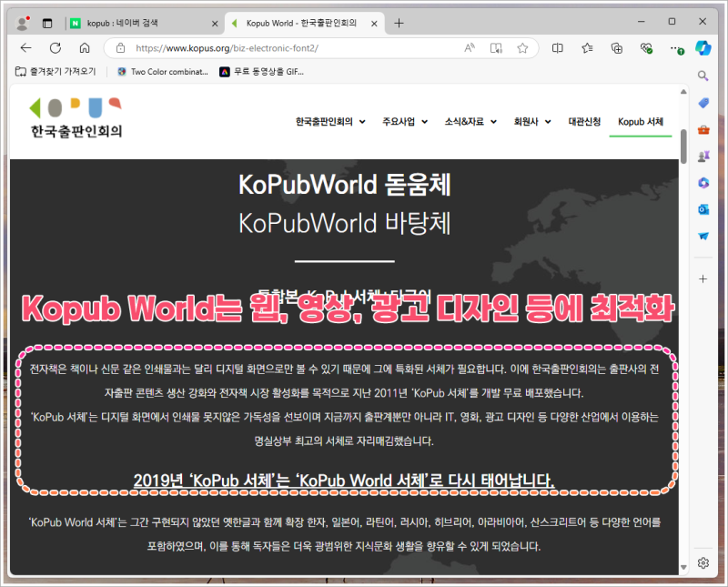Open sidebar Search icon

click(x=703, y=76)
